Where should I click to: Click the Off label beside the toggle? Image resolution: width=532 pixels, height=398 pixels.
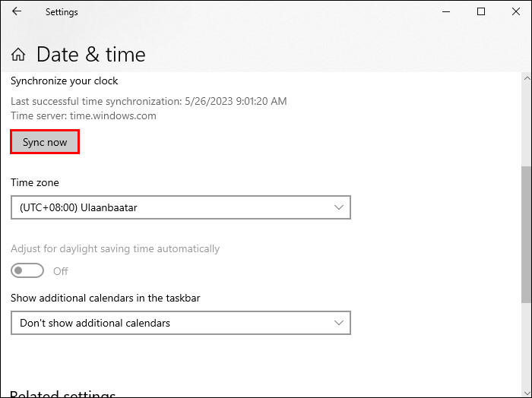[61, 271]
